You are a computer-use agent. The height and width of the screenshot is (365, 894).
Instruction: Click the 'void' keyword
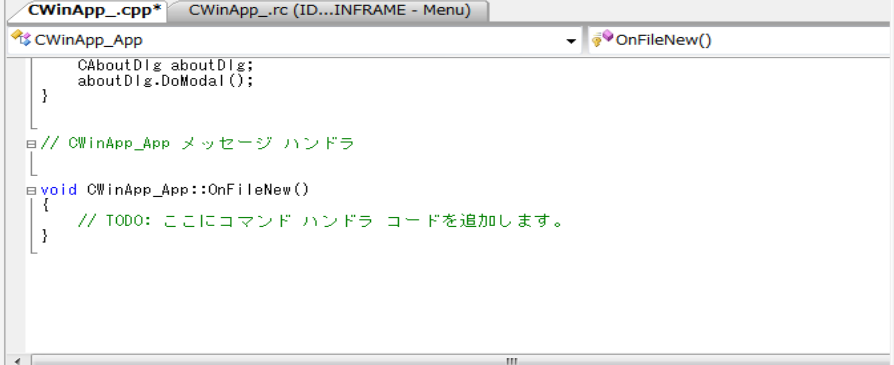(58, 190)
